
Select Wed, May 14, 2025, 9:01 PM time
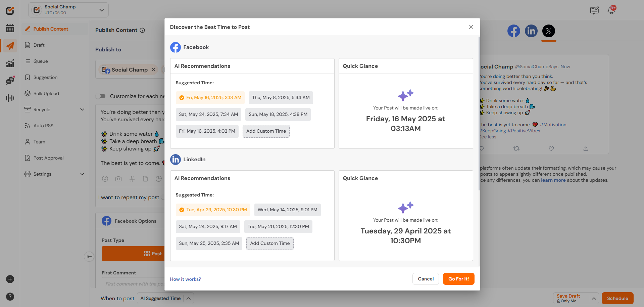pyautogui.click(x=288, y=210)
